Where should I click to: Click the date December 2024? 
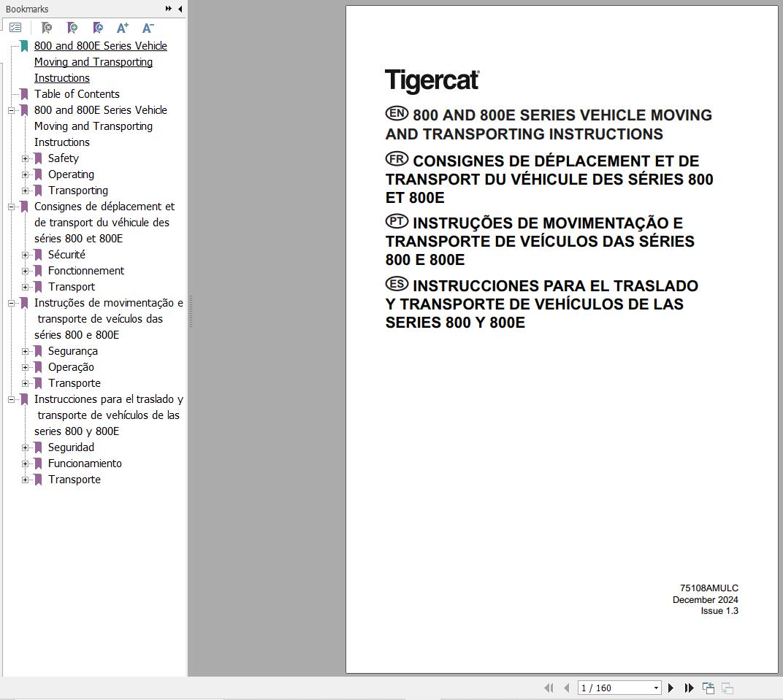[705, 600]
